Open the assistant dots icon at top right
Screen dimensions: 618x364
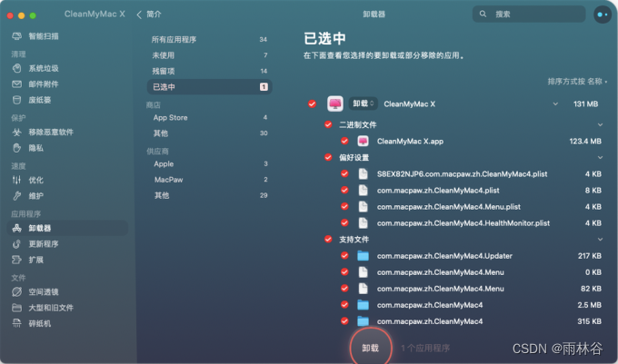(603, 15)
